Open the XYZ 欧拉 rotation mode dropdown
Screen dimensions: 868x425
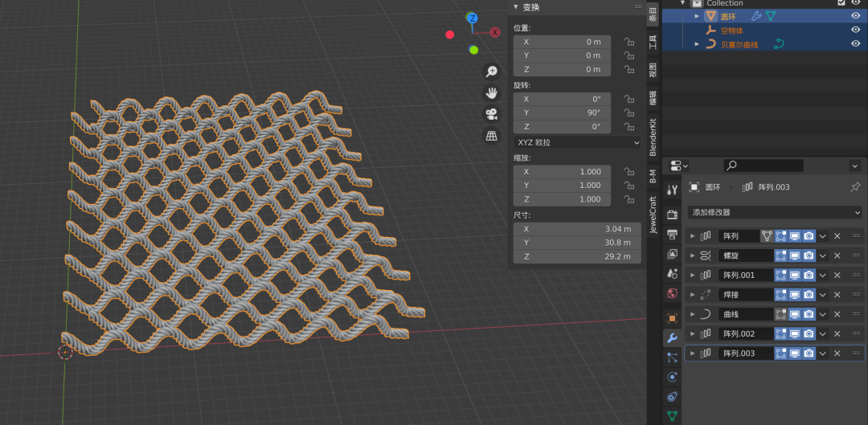coord(577,142)
